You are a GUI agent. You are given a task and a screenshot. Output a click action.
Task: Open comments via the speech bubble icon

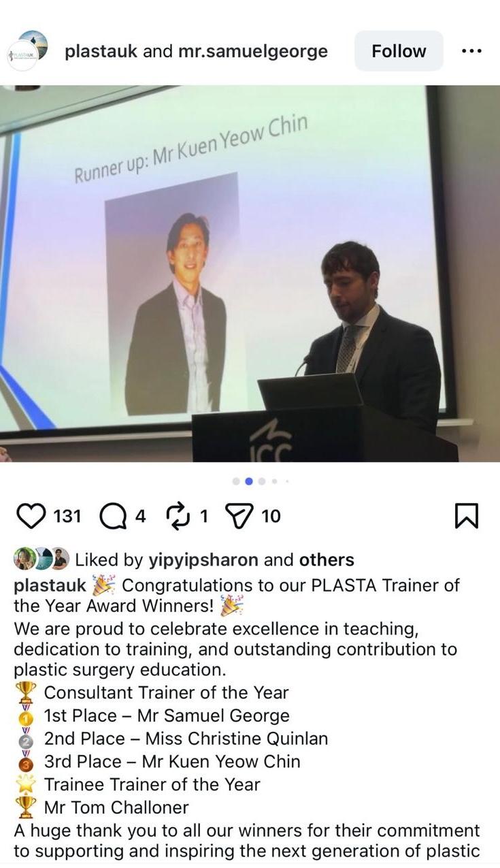[113, 517]
